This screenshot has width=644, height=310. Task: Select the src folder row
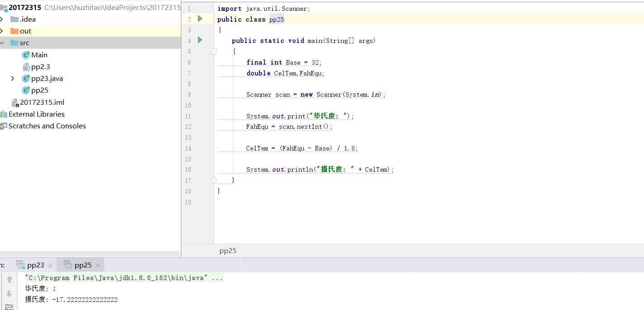tap(90, 42)
